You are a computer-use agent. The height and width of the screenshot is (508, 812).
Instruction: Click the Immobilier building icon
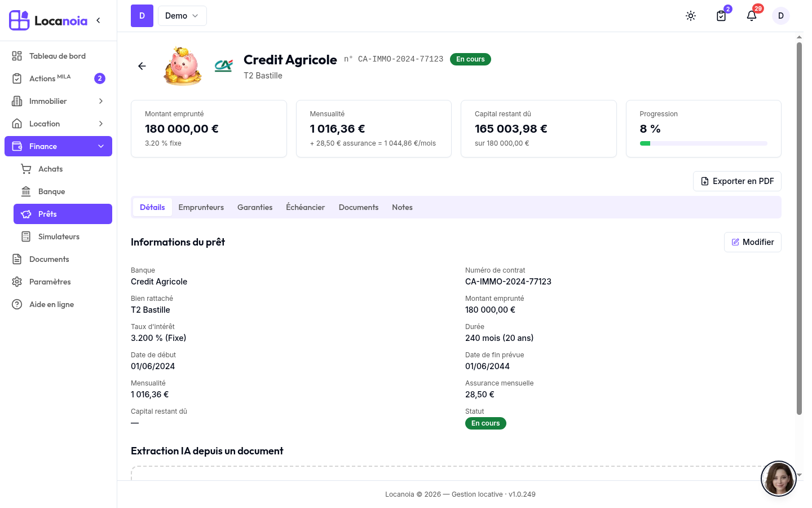pos(17,101)
